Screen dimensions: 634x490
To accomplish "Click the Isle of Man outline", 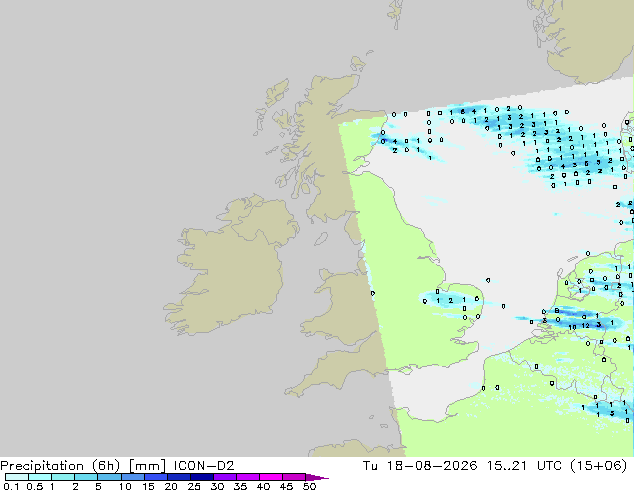I will tap(321, 239).
